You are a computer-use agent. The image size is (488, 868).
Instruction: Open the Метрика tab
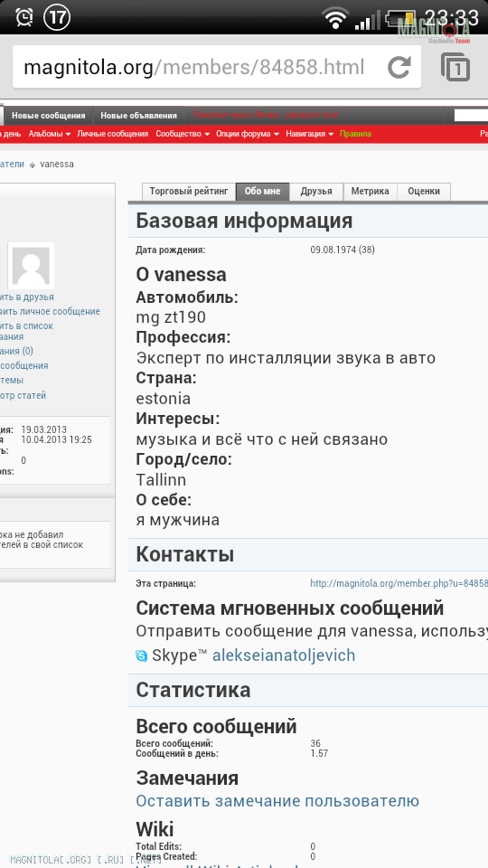[371, 192]
